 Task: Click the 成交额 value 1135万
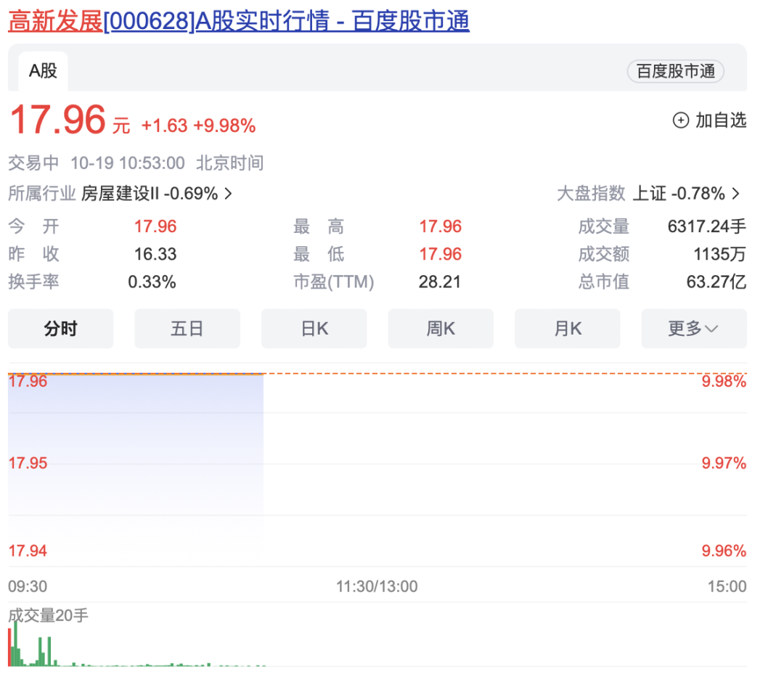tap(719, 254)
